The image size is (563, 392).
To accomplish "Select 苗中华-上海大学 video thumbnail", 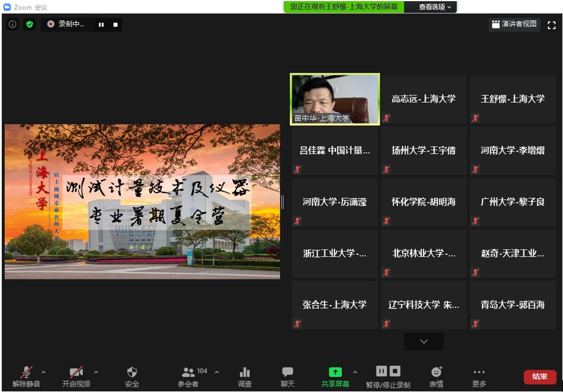I will click(335, 99).
